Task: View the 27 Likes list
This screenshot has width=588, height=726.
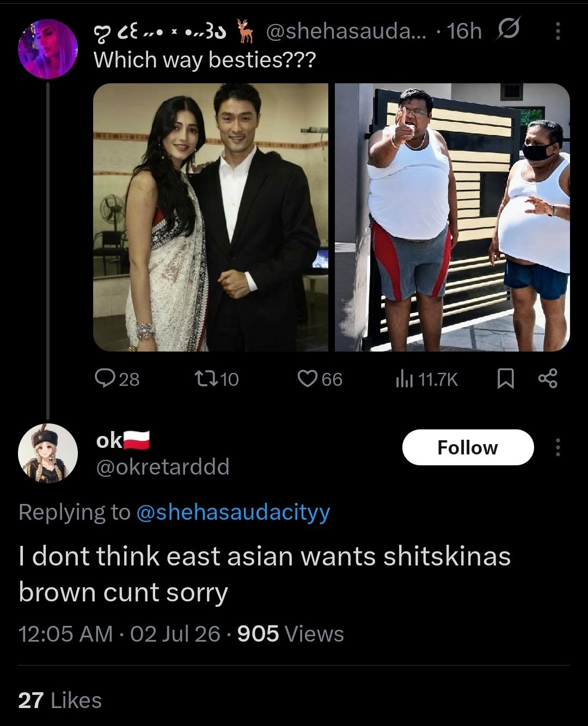Action: 60,700
